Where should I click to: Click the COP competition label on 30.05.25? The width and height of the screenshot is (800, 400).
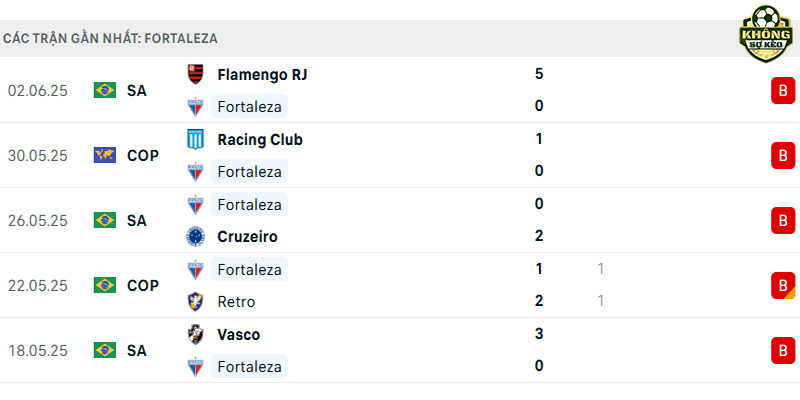[x=143, y=155]
